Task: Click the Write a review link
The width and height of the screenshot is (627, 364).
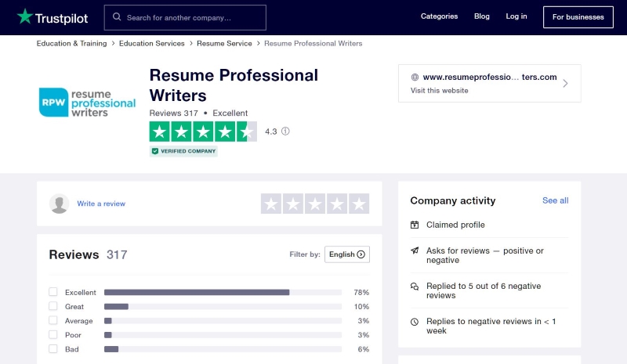Action: click(x=101, y=204)
